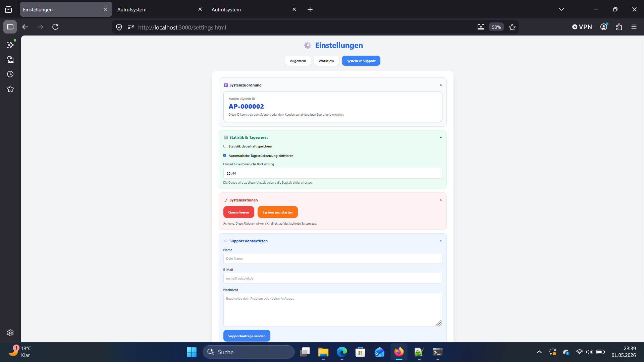Open the browser hamburger menu

click(634, 27)
